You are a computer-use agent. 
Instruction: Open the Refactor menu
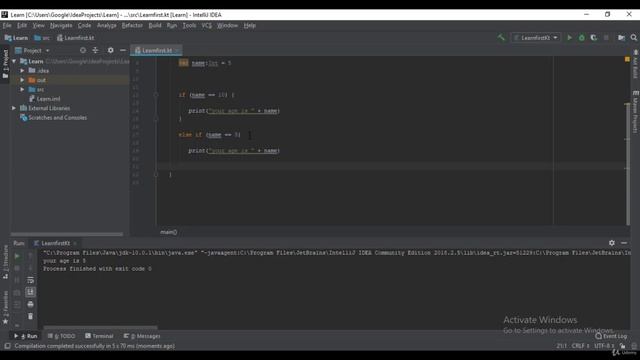[x=132, y=25]
